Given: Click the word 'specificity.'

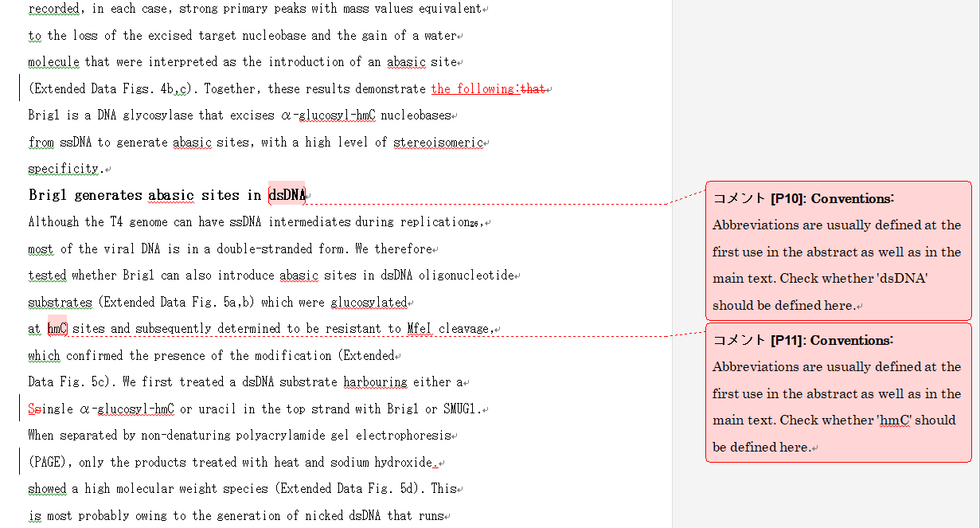Looking at the screenshot, I should pos(66,168).
